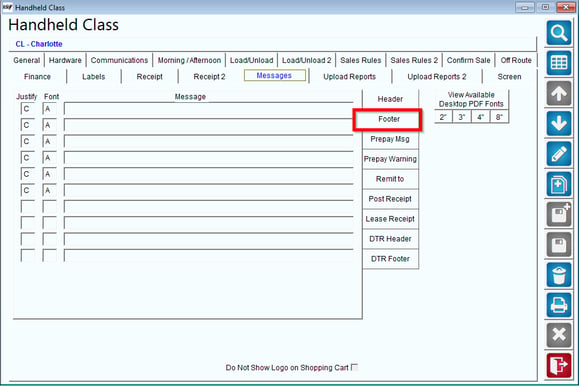This screenshot has height=386, width=579.
Task: Click the gray X cancel icon
Action: click(x=559, y=335)
